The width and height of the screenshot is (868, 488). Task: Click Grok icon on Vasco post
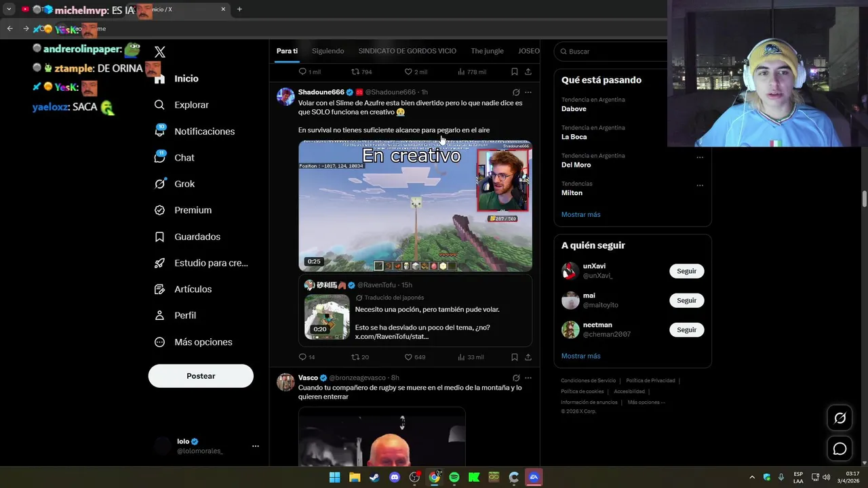click(516, 378)
